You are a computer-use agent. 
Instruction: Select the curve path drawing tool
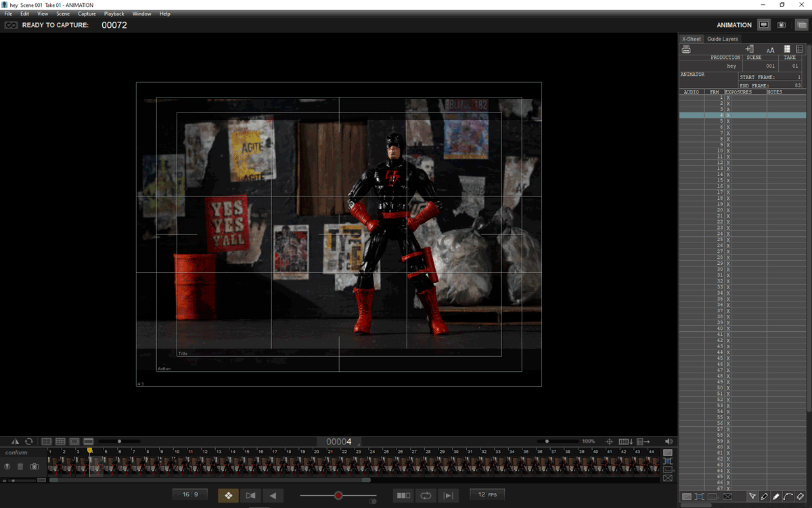coord(788,496)
